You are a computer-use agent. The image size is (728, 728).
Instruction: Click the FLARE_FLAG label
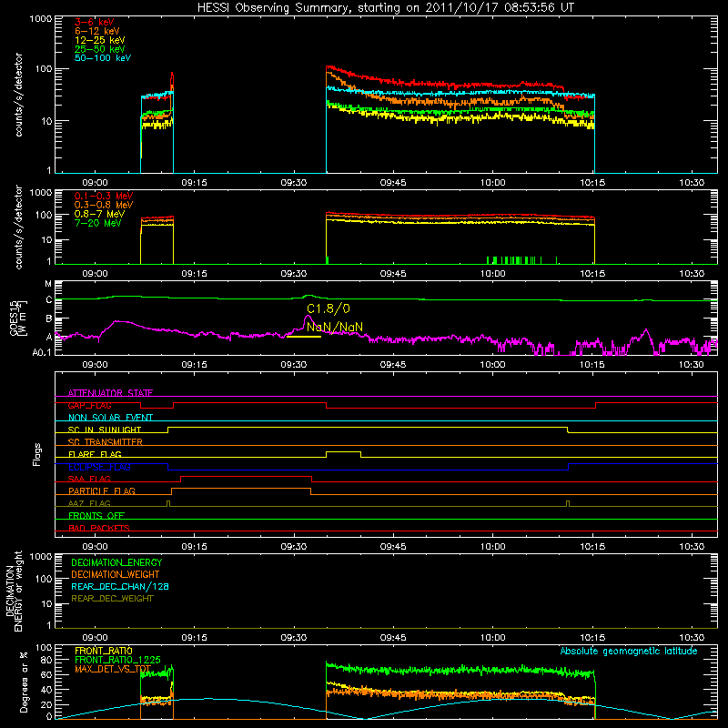point(95,454)
